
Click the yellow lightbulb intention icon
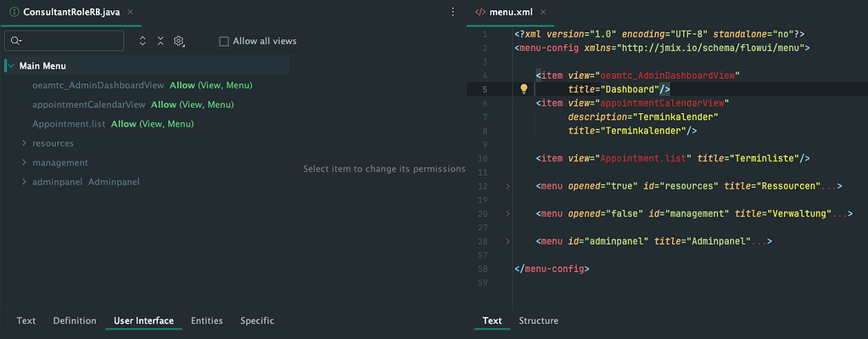tap(524, 88)
